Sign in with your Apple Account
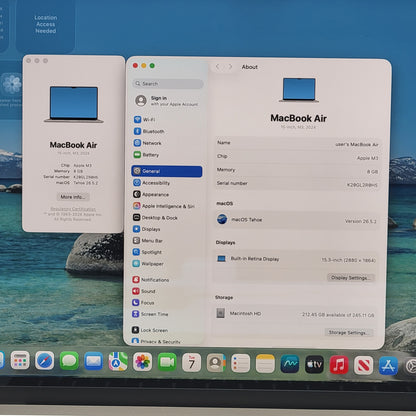 click(167, 101)
